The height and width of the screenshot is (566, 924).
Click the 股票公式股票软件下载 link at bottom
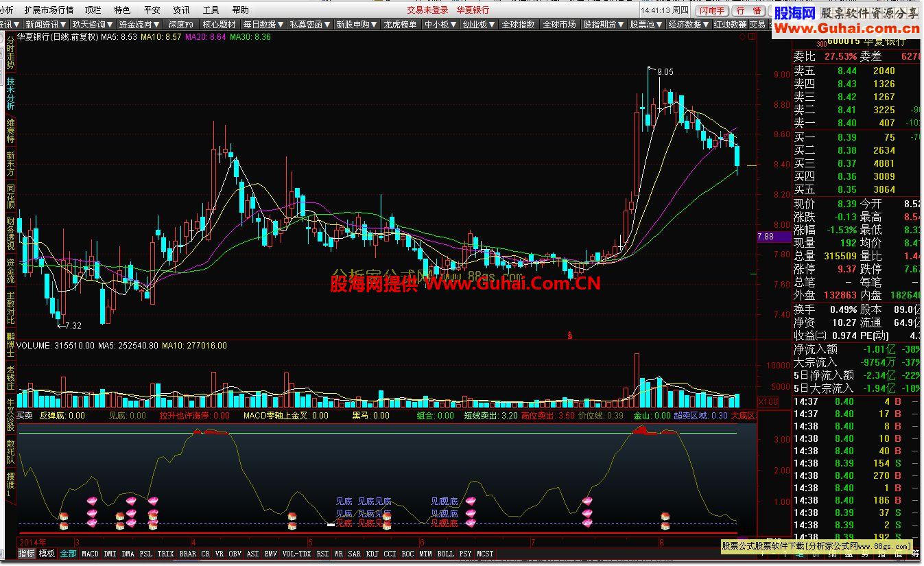pos(818,546)
